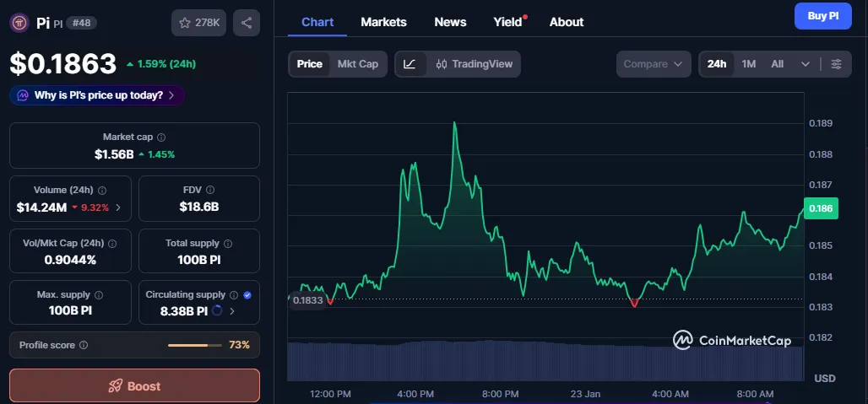
Task: Switch to TradingView candlestick chart
Action: click(475, 64)
